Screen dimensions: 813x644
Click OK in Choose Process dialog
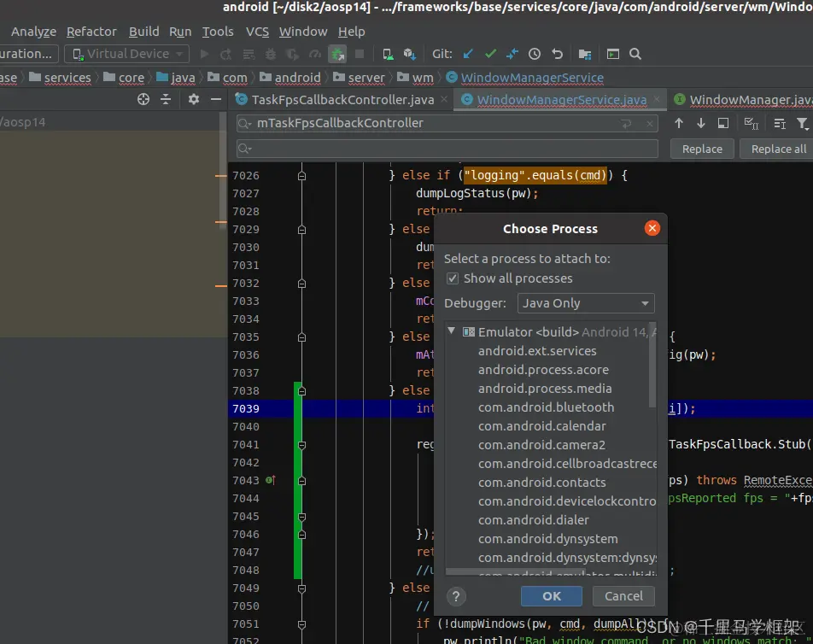551,596
